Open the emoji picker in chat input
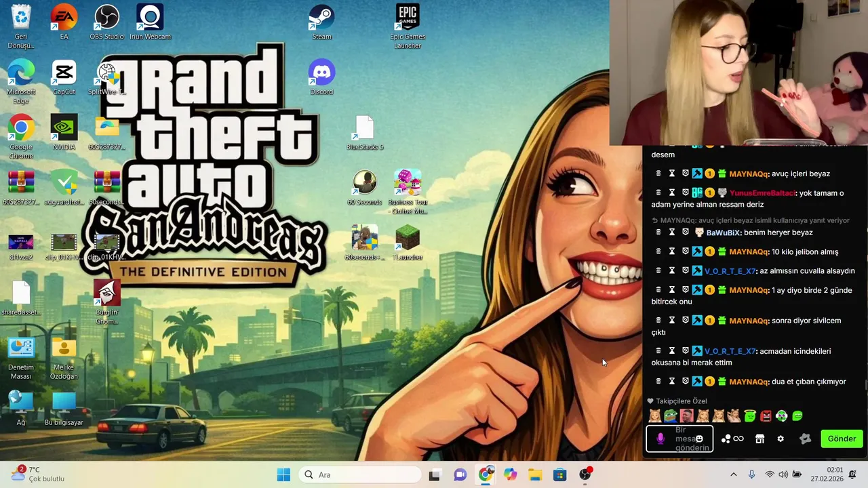The width and height of the screenshot is (868, 488). coord(699,439)
